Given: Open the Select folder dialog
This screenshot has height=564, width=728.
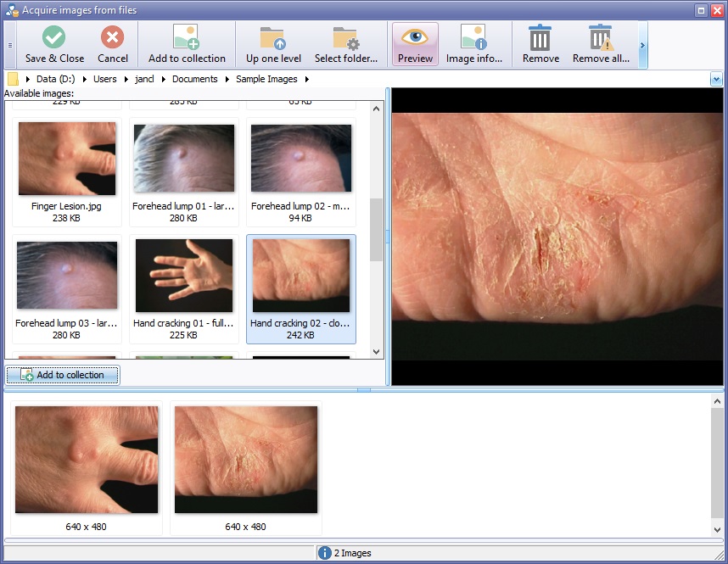Looking at the screenshot, I should pyautogui.click(x=345, y=38).
